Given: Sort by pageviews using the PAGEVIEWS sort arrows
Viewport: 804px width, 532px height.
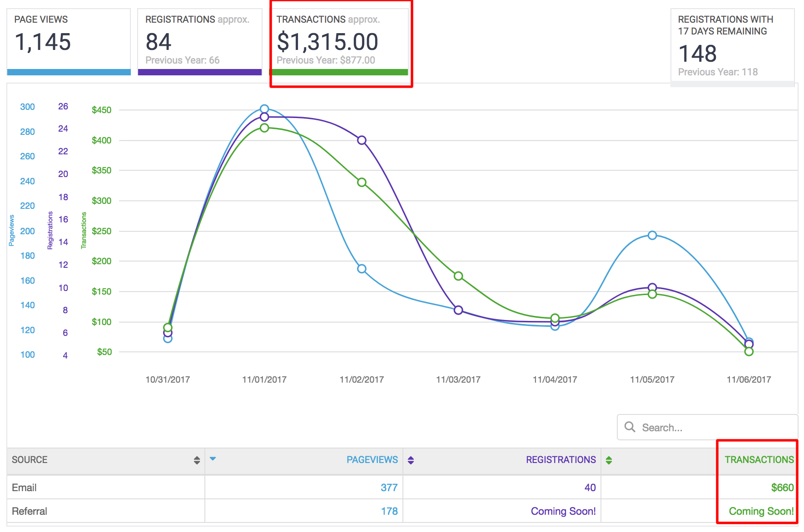Looking at the screenshot, I should pyautogui.click(x=410, y=460).
